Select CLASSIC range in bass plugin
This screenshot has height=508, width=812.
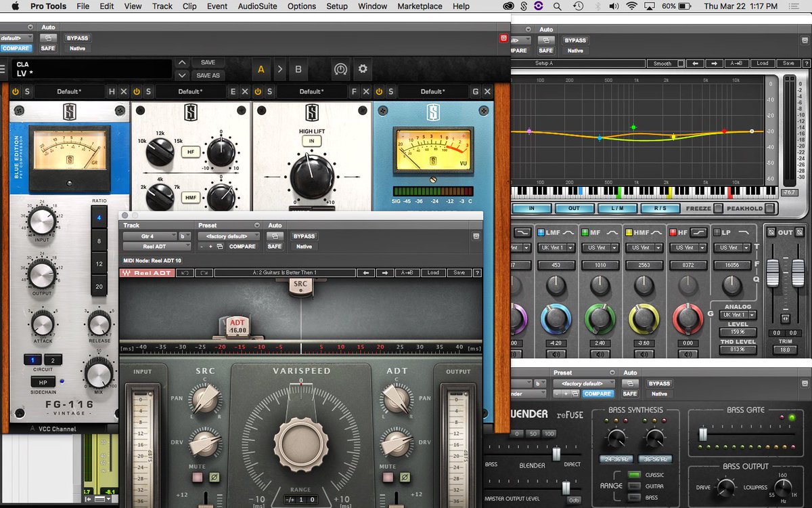[633, 475]
